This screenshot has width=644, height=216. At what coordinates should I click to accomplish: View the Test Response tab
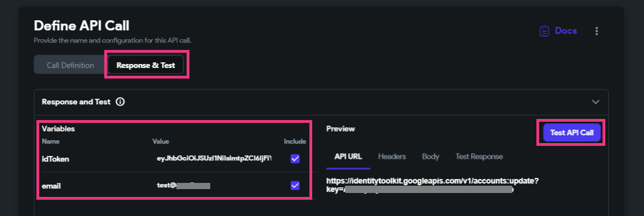(479, 157)
